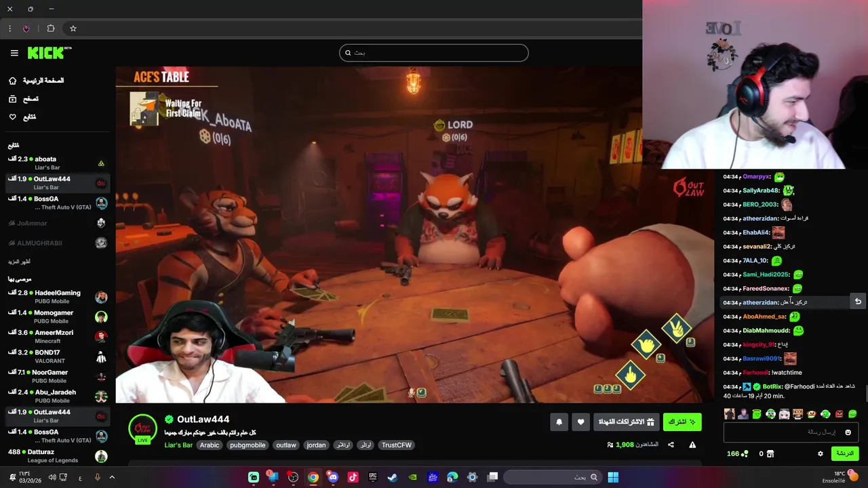Open browser three-dot menu
This screenshot has width=868, height=488.
pos(9,28)
